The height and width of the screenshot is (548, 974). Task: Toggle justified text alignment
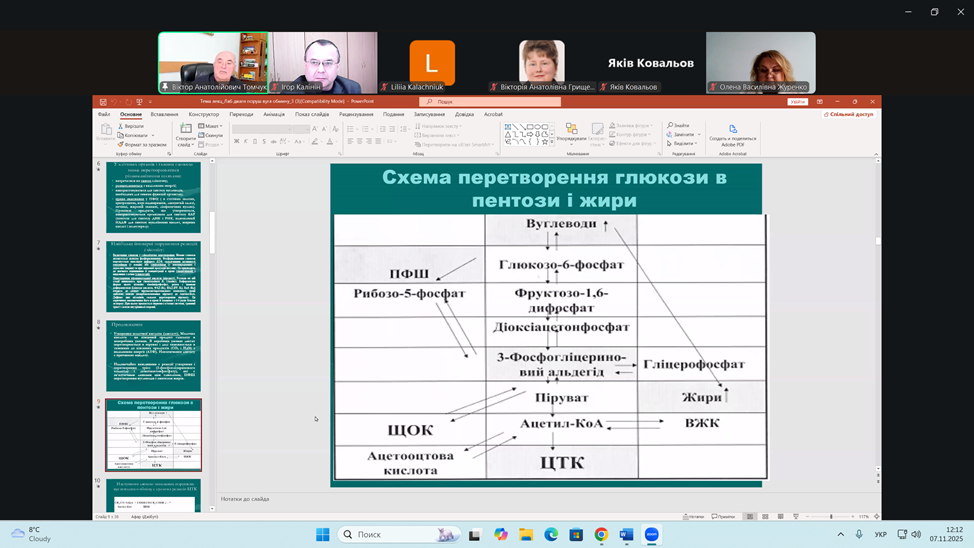coord(378,141)
